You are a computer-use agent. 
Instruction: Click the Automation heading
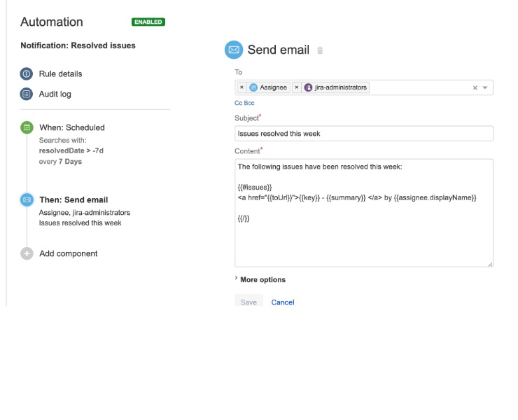click(x=52, y=22)
